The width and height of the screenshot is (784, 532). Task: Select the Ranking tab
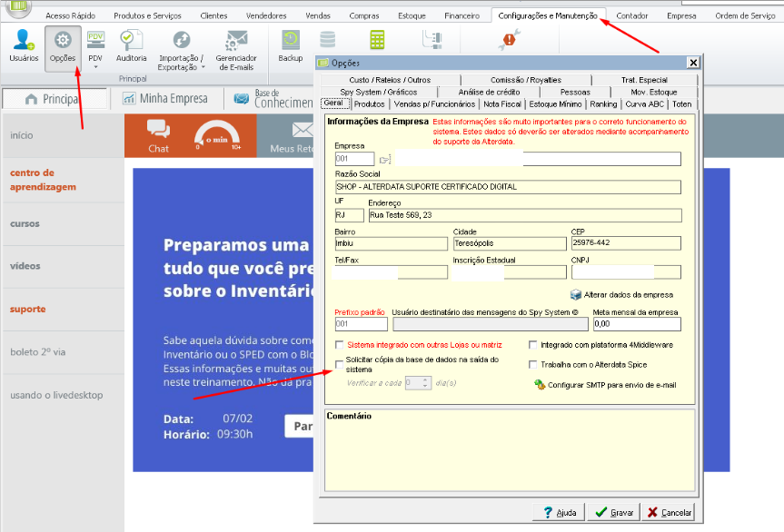[x=603, y=103]
